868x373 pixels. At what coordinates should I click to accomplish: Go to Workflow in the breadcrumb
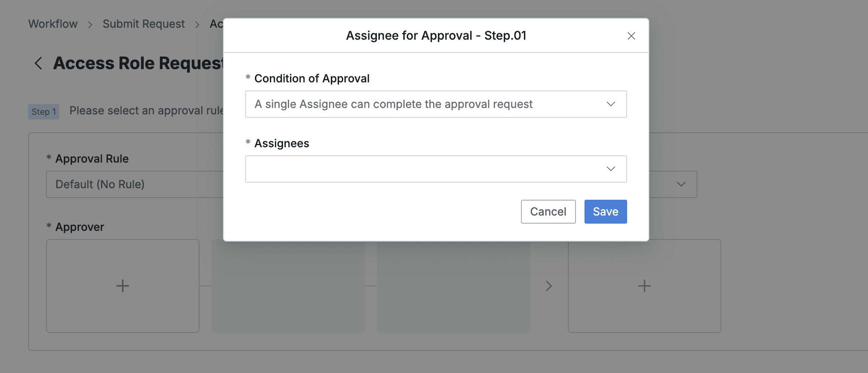53,24
